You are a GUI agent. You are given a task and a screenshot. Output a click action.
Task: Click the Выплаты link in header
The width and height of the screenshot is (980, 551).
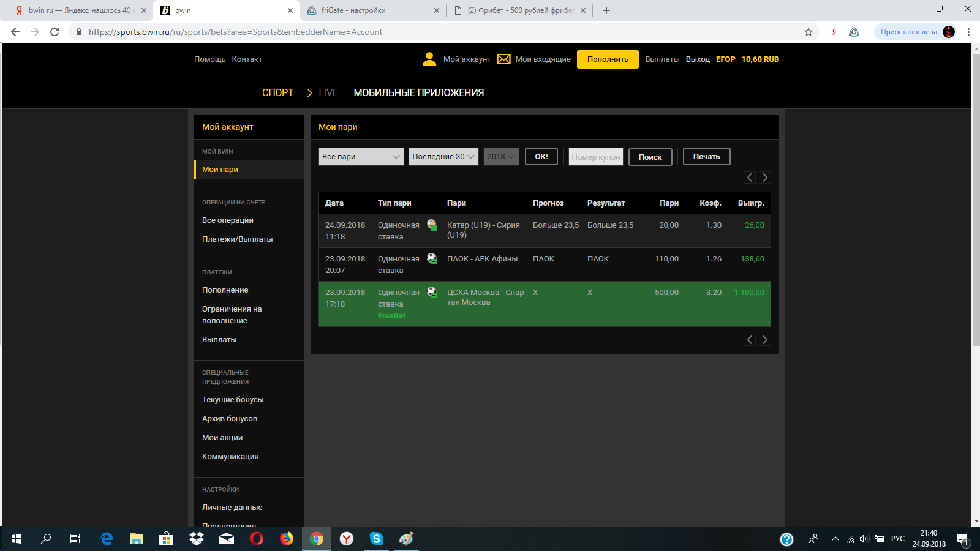click(x=662, y=59)
